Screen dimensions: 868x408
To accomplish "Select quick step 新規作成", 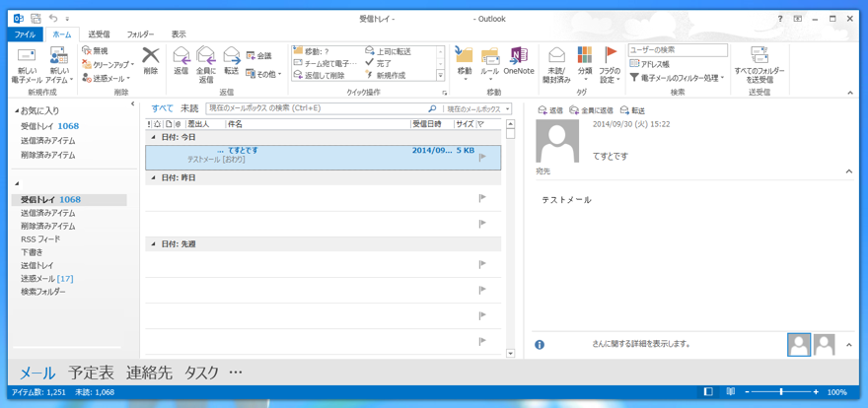I will tap(386, 75).
